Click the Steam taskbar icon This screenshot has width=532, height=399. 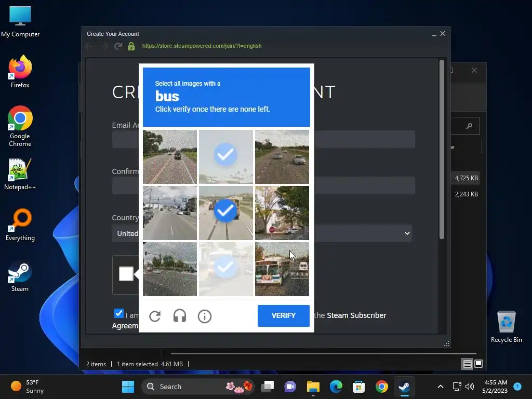tap(404, 387)
